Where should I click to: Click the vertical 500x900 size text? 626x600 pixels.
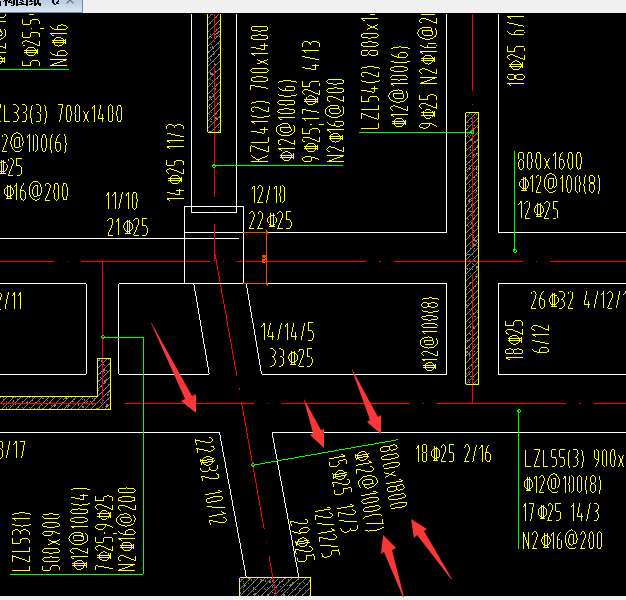51,542
